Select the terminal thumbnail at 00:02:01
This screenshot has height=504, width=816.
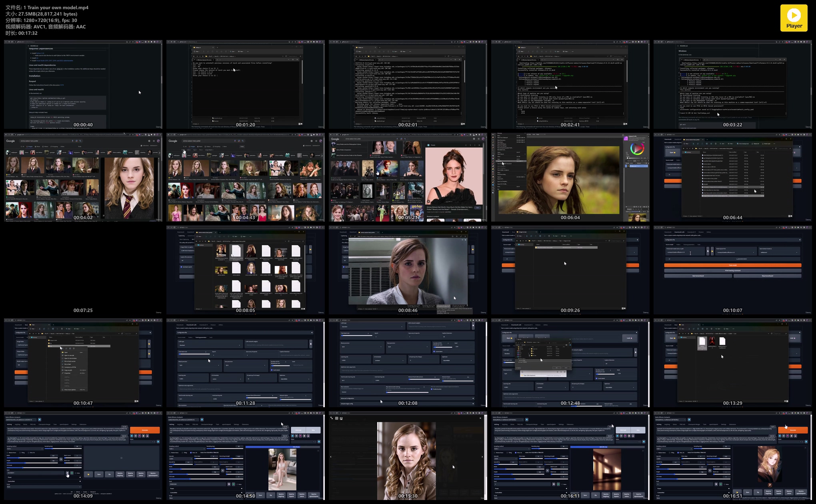coord(408,84)
